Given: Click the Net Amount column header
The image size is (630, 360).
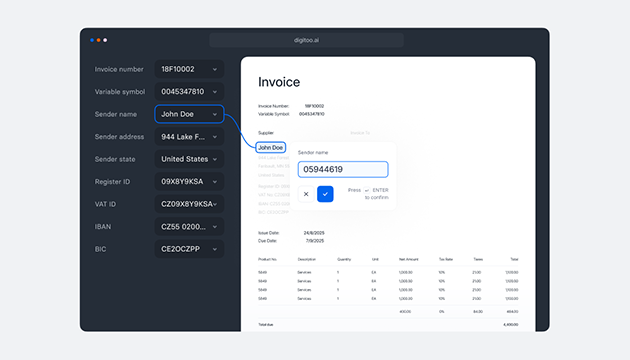Looking at the screenshot, I should pyautogui.click(x=409, y=260).
